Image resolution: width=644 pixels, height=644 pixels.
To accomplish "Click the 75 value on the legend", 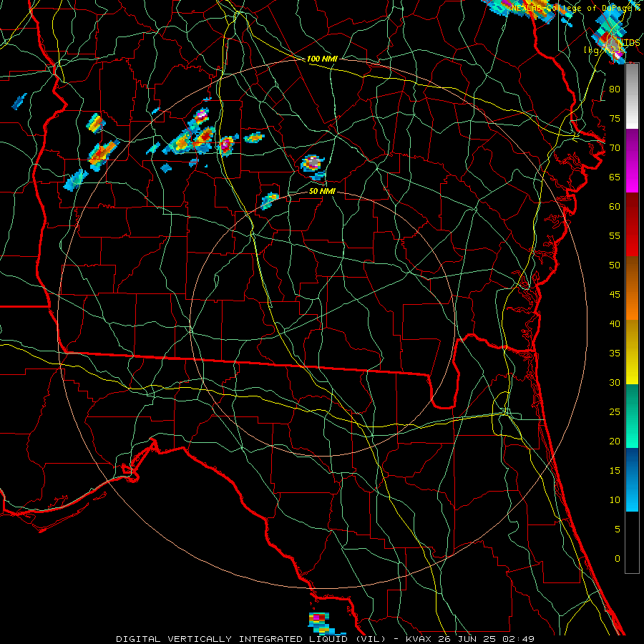I will click(615, 118).
